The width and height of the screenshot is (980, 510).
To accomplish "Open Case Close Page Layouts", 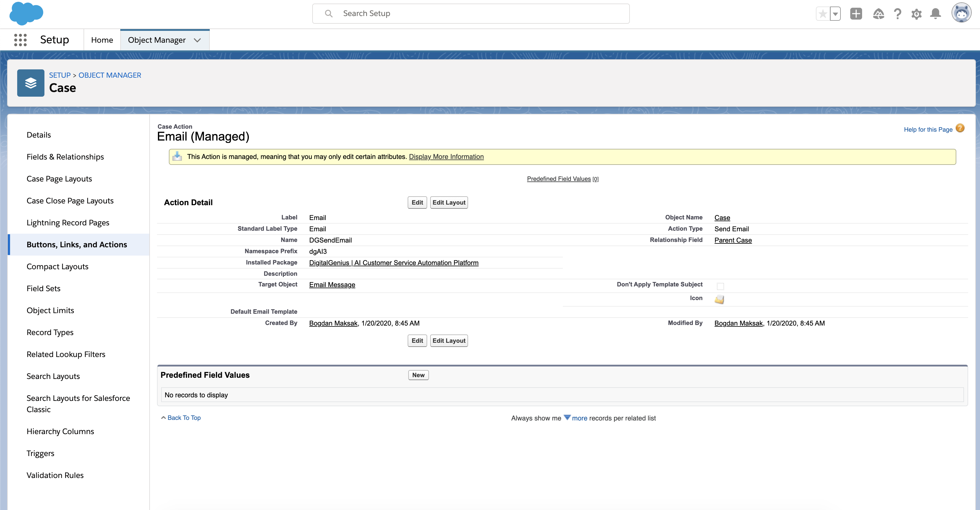I will point(70,201).
